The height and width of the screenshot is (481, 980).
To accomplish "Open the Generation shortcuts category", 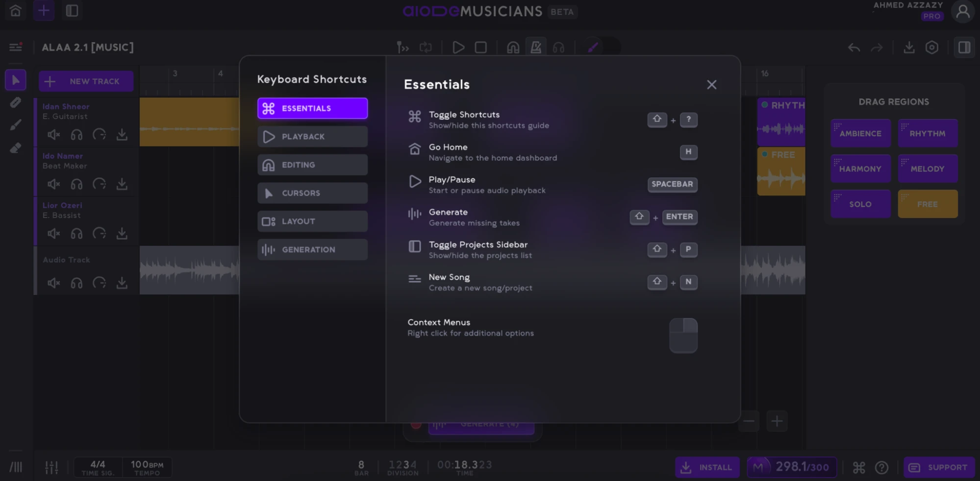I will 312,250.
